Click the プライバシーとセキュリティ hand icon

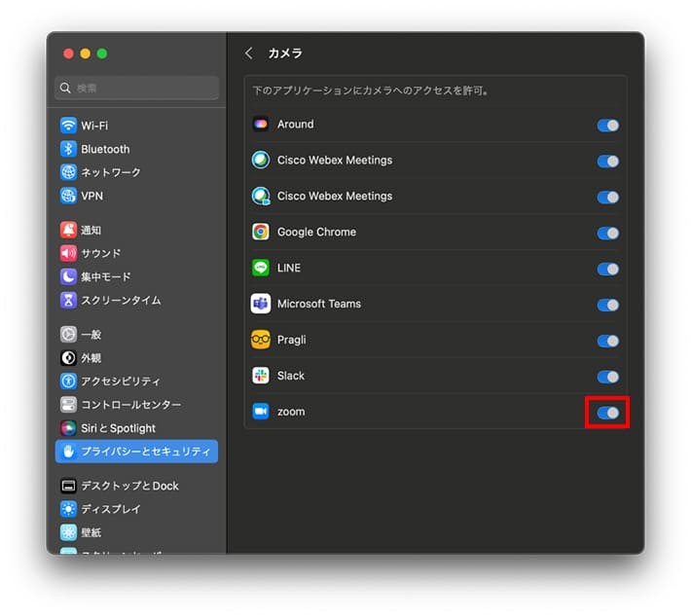tap(68, 452)
